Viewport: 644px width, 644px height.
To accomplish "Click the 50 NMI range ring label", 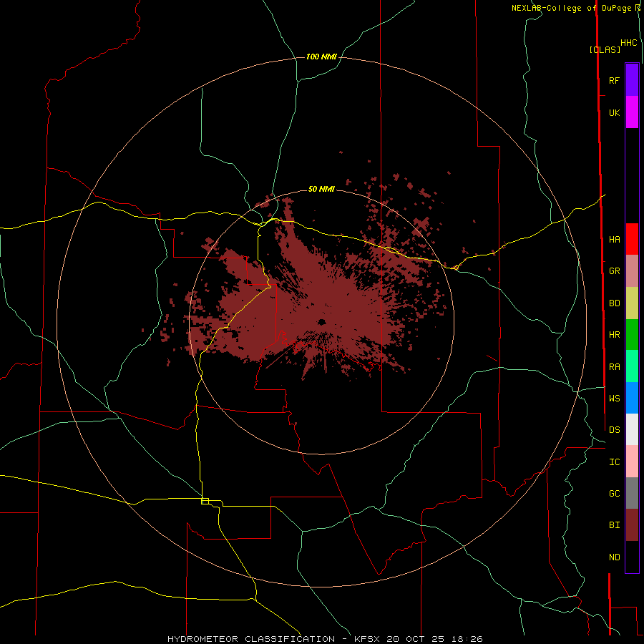I will click(321, 189).
